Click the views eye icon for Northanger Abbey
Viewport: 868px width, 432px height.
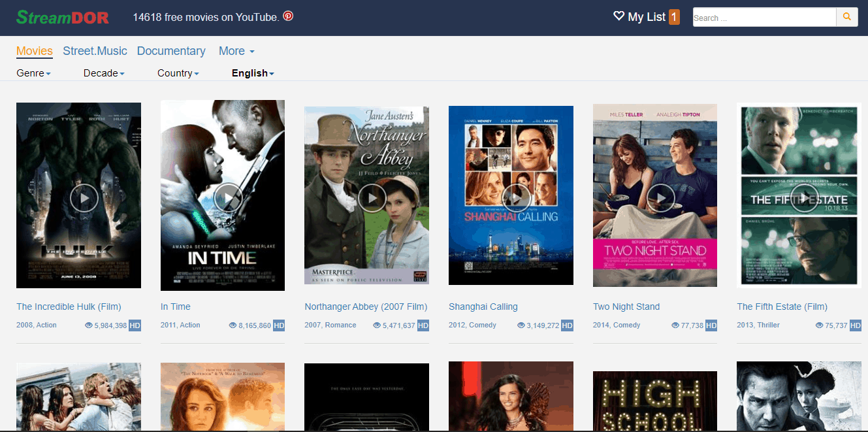(378, 325)
